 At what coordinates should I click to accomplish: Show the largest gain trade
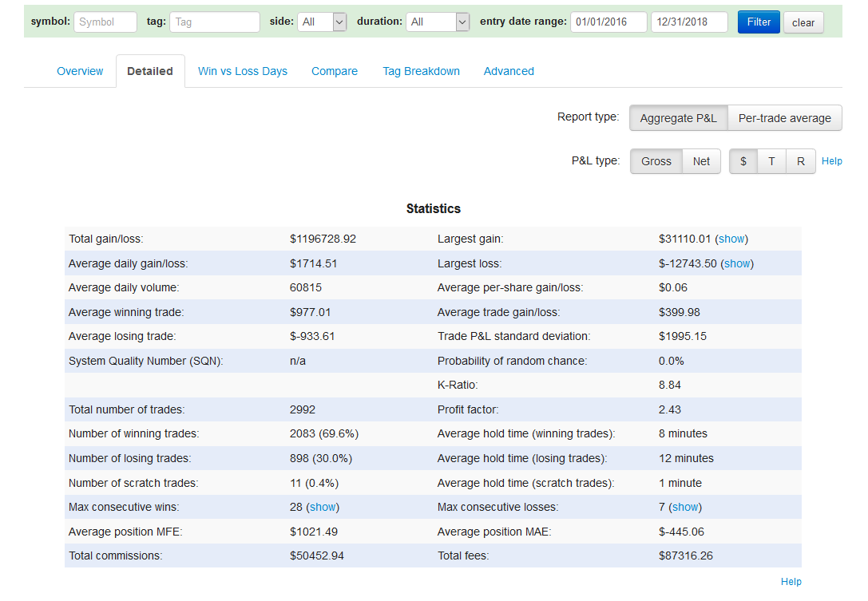click(x=731, y=239)
